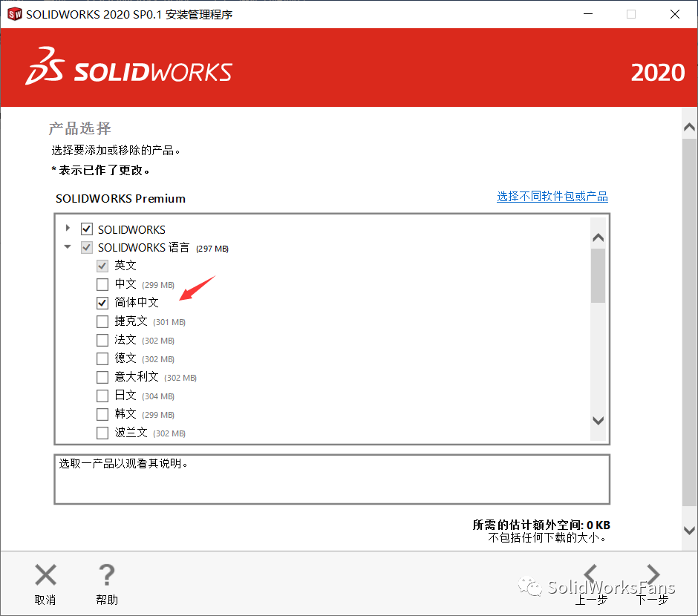Select the SOLIDWORKS 语言 row label
The image size is (698, 616).
[x=143, y=247]
